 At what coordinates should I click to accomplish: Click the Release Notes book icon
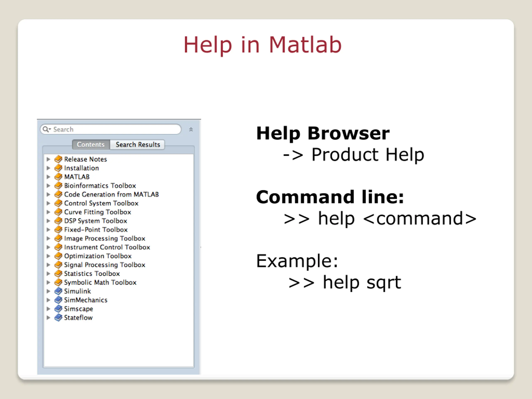point(58,159)
